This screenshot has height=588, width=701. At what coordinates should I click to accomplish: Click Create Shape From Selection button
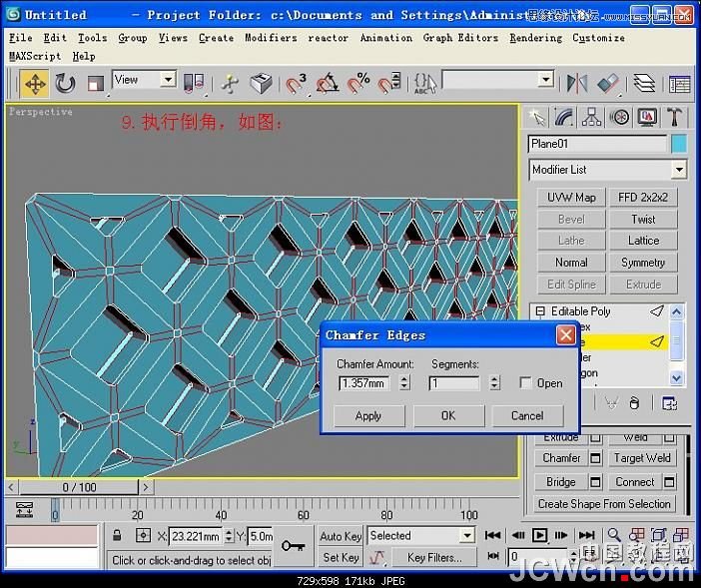coord(604,504)
